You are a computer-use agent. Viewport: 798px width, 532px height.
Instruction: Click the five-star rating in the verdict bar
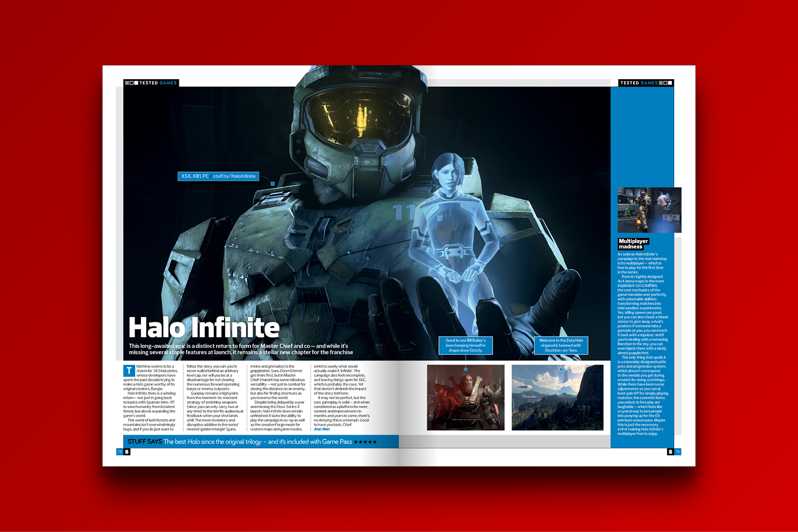point(365,442)
